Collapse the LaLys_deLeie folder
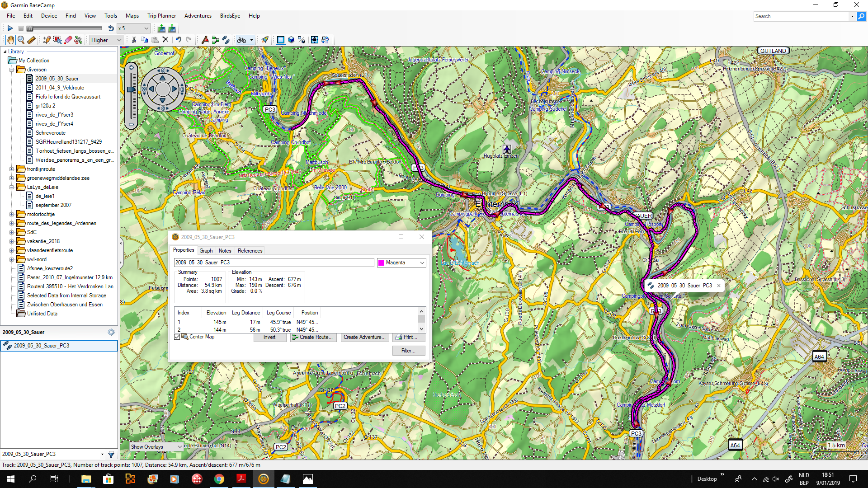Viewport: 868px width, 488px height. [x=12, y=187]
